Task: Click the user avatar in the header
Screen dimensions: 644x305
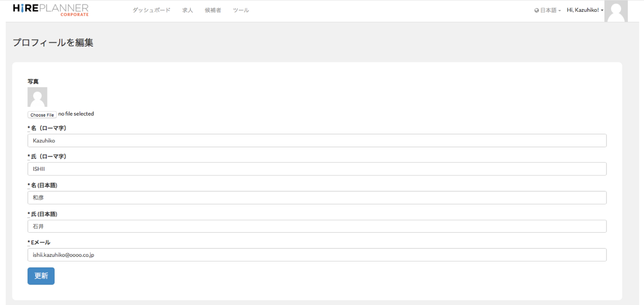Action: tap(616, 11)
